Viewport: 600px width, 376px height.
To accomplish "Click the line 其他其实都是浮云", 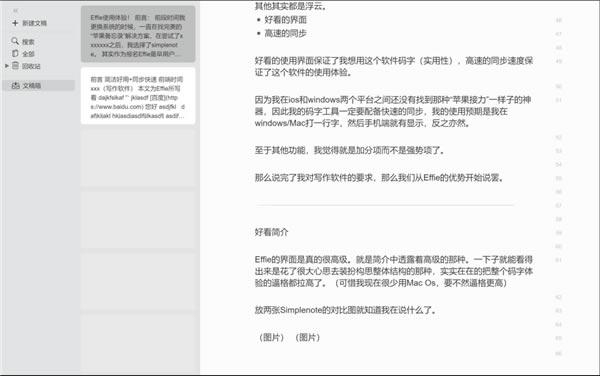I will tap(291, 6).
